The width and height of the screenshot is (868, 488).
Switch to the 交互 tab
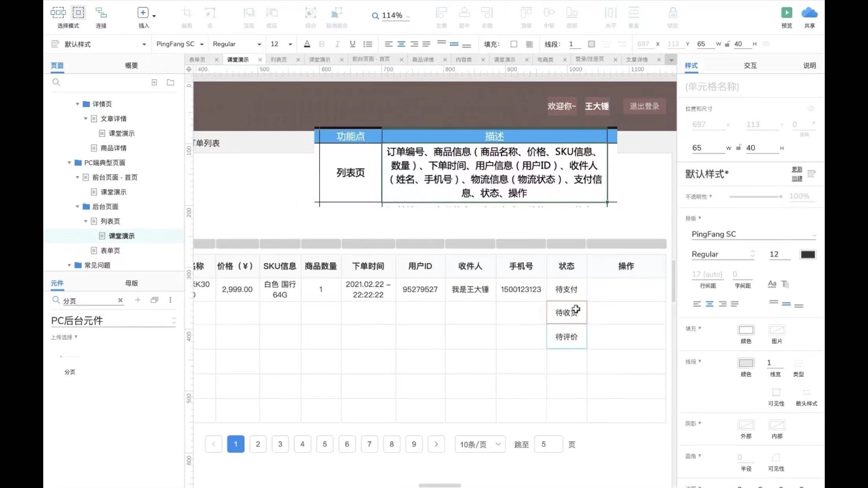pyautogui.click(x=750, y=66)
